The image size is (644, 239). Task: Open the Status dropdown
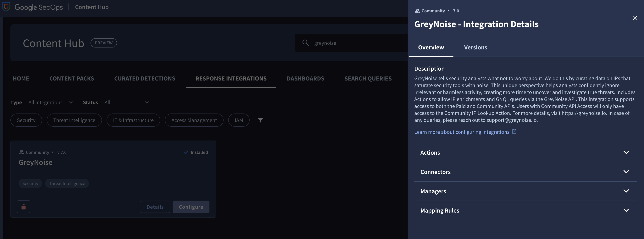coord(126,103)
